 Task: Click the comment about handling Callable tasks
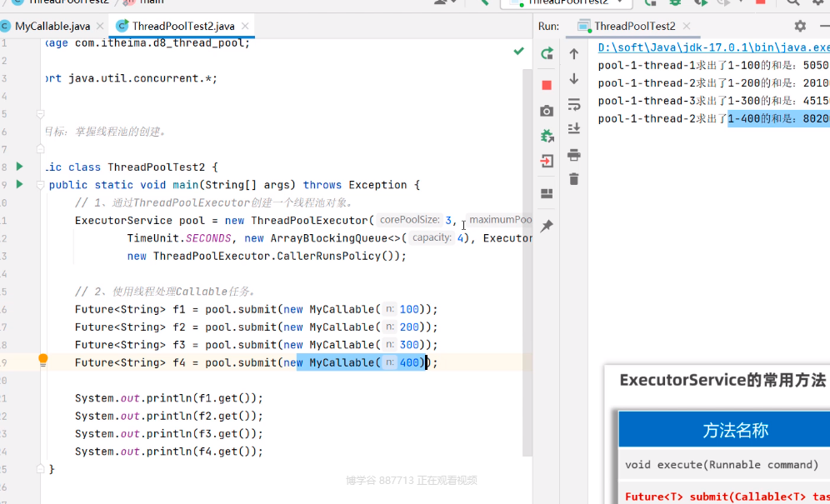coord(165,292)
